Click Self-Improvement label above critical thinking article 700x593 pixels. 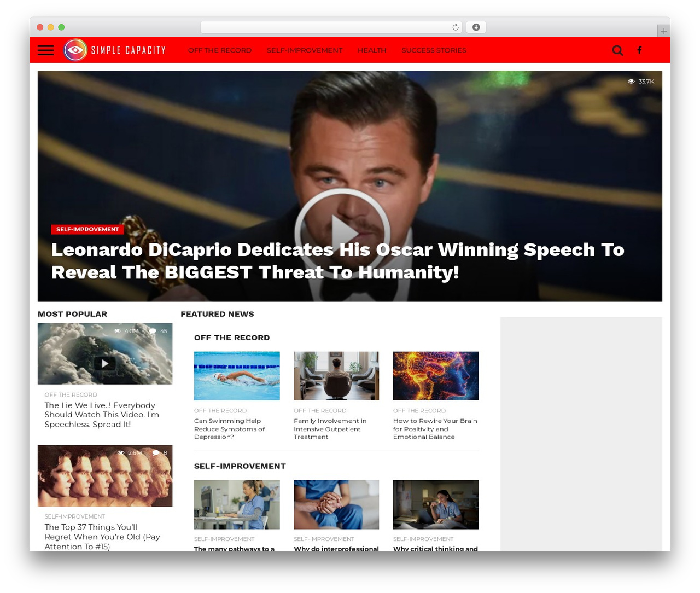[x=423, y=539]
